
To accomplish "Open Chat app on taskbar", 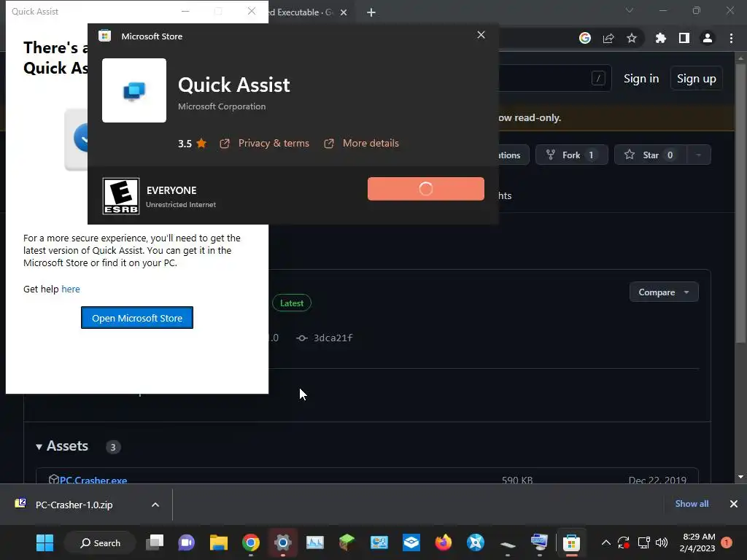I will pyautogui.click(x=186, y=542).
